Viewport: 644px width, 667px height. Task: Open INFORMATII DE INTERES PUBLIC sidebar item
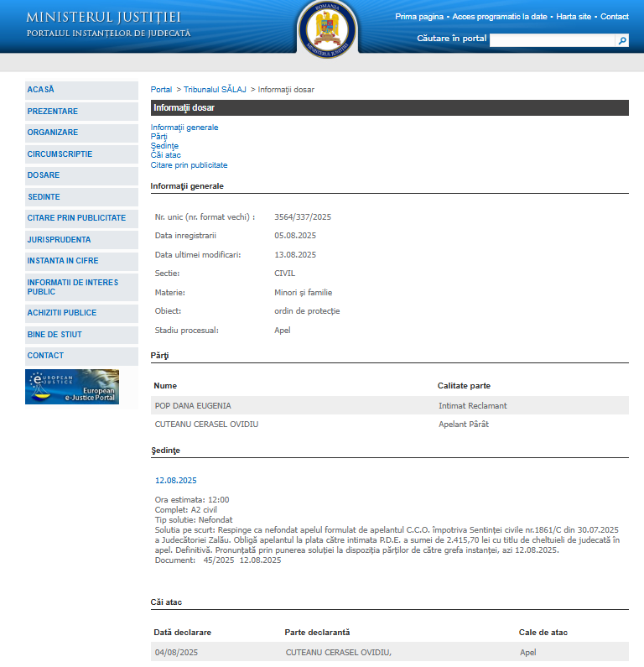(x=81, y=287)
